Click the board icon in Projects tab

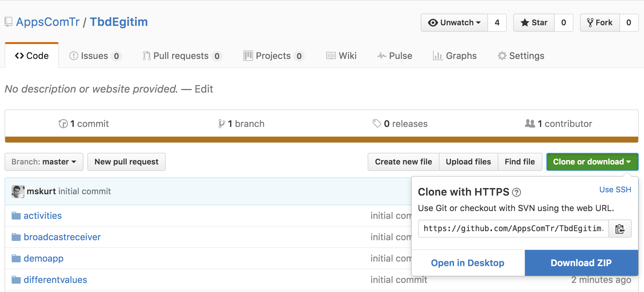click(x=248, y=56)
